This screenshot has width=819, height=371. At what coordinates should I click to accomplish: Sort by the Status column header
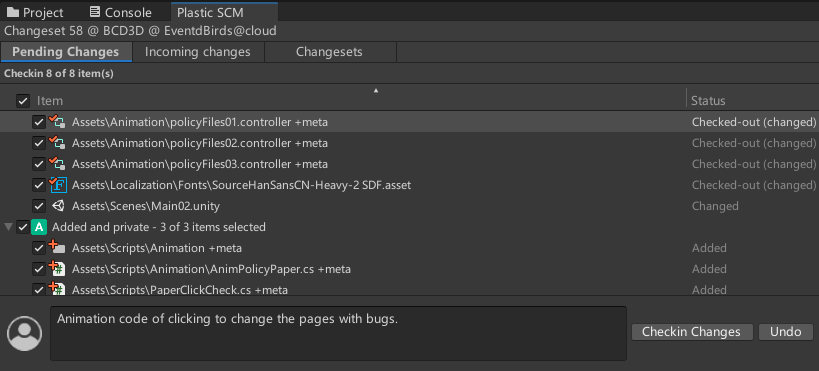point(708,100)
